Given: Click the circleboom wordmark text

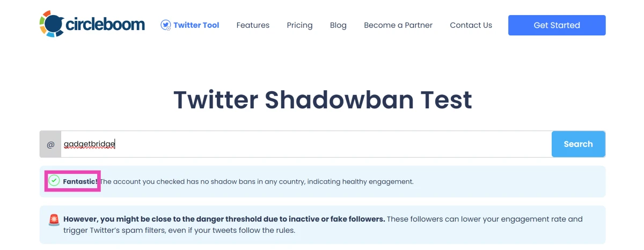Looking at the screenshot, I should 105,25.
